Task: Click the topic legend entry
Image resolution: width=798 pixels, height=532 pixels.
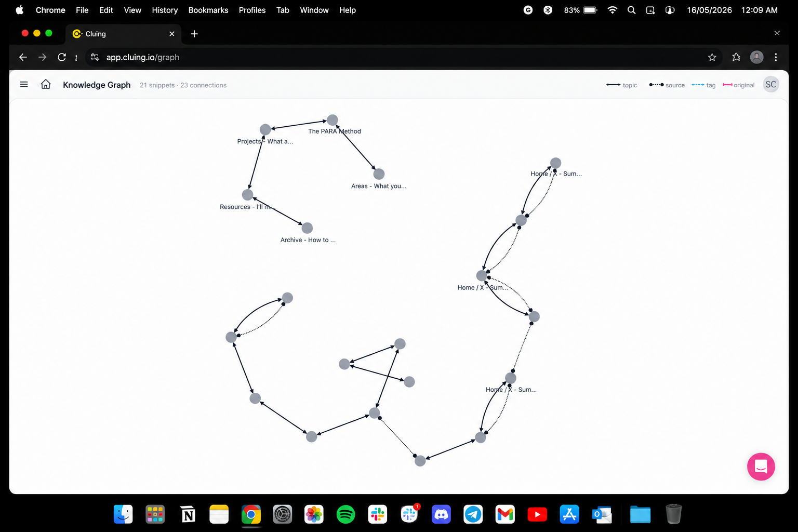Action: 621,85
